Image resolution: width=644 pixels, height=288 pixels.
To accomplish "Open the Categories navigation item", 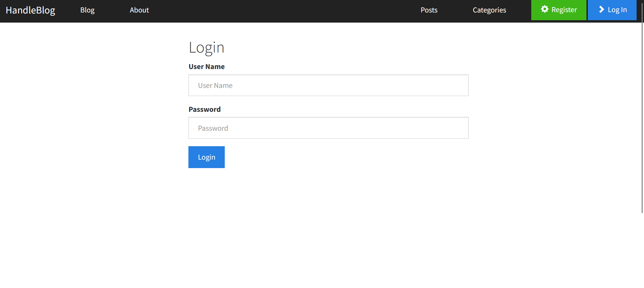I will click(489, 10).
